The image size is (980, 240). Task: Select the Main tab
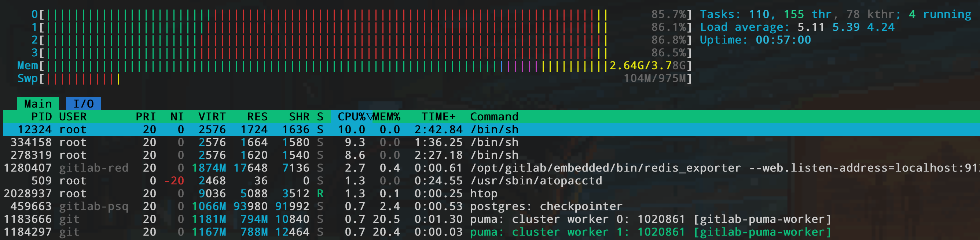(38, 104)
